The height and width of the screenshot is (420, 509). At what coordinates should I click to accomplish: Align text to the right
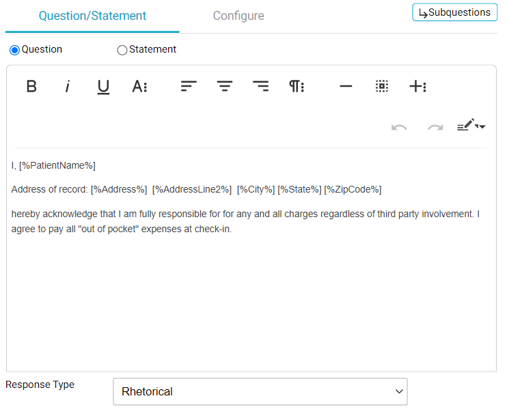[x=260, y=87]
